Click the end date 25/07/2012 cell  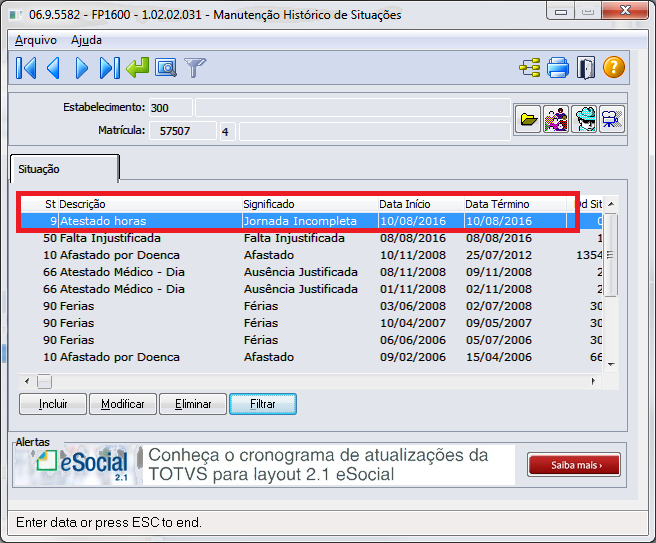499,255
